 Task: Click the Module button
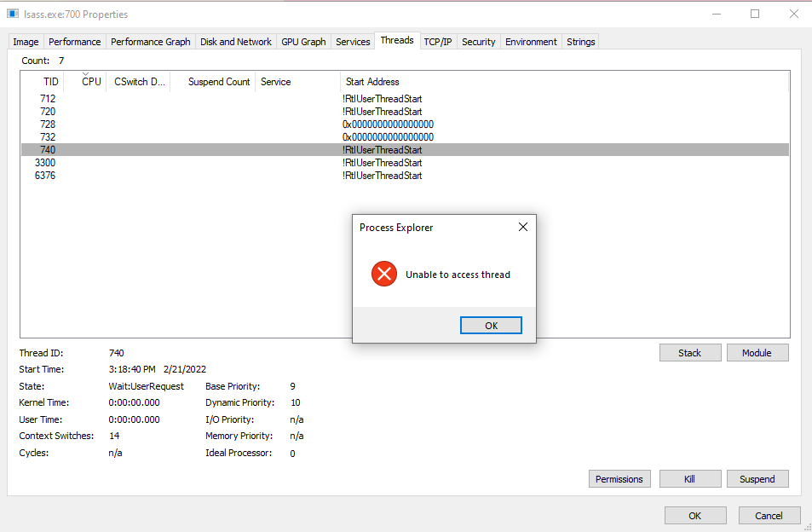click(x=757, y=353)
